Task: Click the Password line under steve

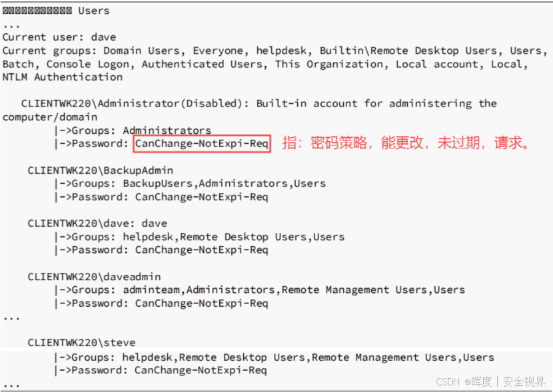Action: point(161,370)
